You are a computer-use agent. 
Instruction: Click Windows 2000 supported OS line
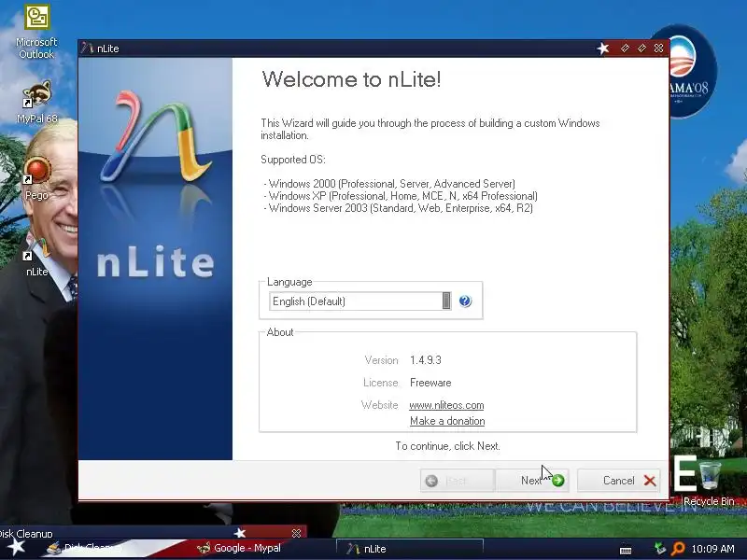click(389, 184)
